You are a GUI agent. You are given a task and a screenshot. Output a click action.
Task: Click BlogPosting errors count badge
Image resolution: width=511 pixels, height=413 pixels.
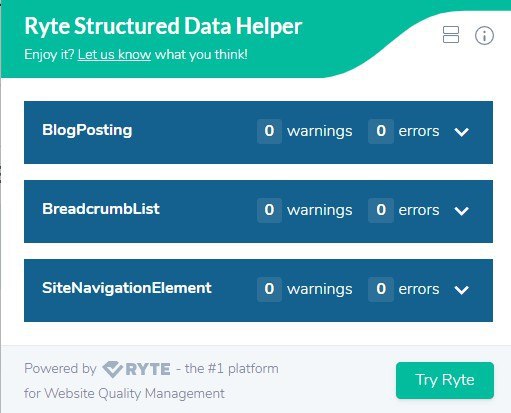(x=381, y=131)
